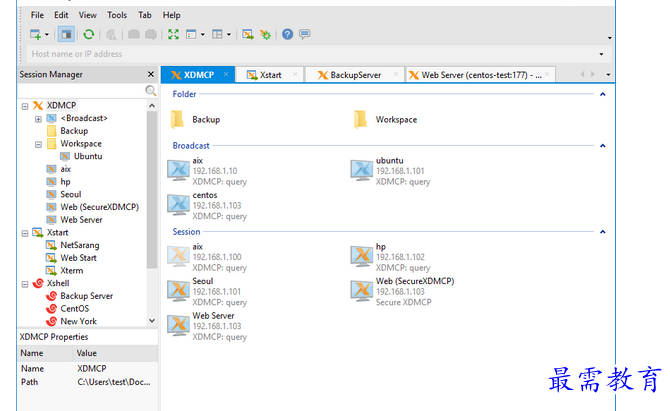
Task: Open the tab layout dropdown arrow
Action: pos(229,35)
